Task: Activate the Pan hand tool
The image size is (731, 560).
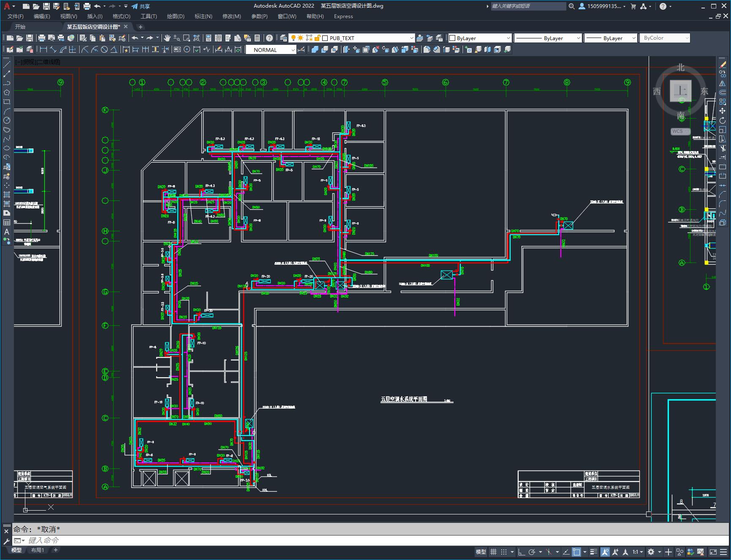Action: tap(167, 38)
